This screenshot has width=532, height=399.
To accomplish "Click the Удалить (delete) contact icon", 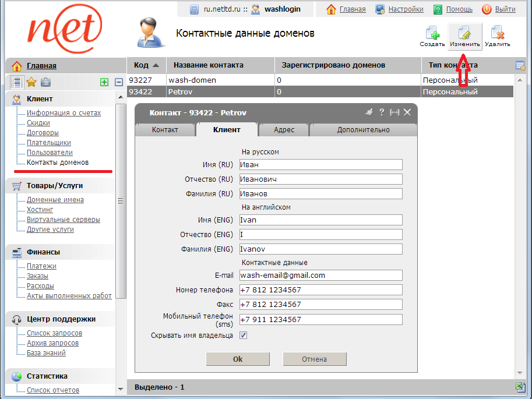I will pyautogui.click(x=497, y=36).
